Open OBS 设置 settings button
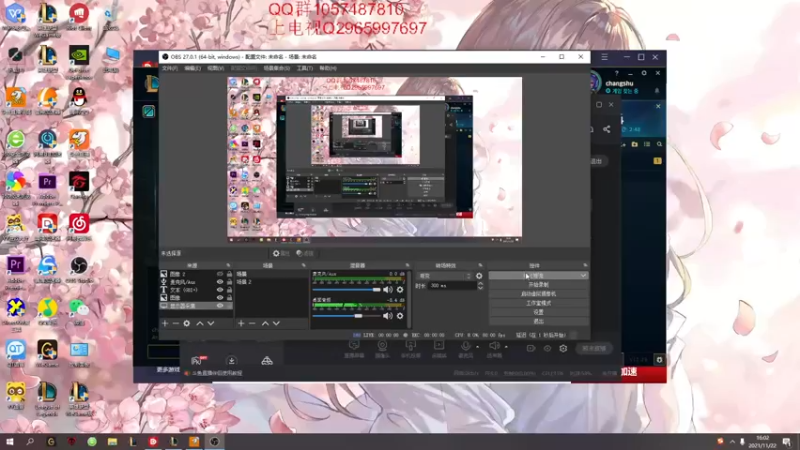This screenshot has width=800, height=450. (x=538, y=312)
